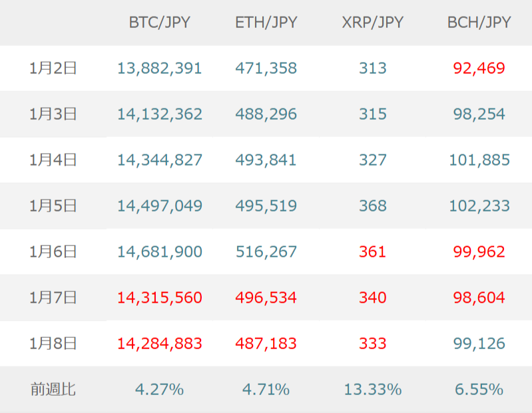Image resolution: width=532 pixels, height=413 pixels.
Task: Click XRP price 368
Action: coord(372,206)
